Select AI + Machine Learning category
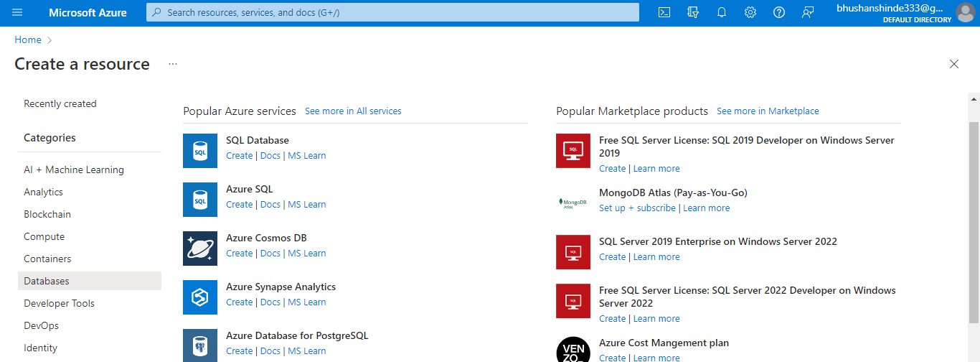The image size is (980, 362). 74,170
